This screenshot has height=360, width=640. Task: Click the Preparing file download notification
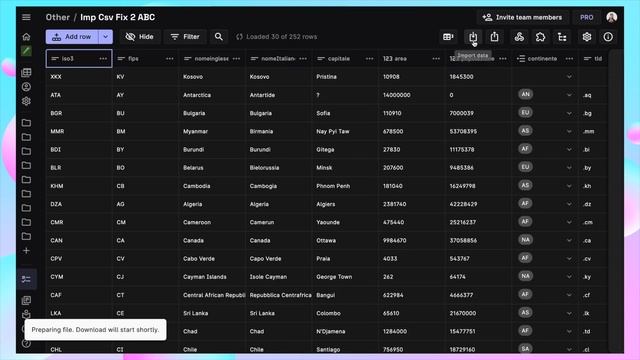pos(95,329)
